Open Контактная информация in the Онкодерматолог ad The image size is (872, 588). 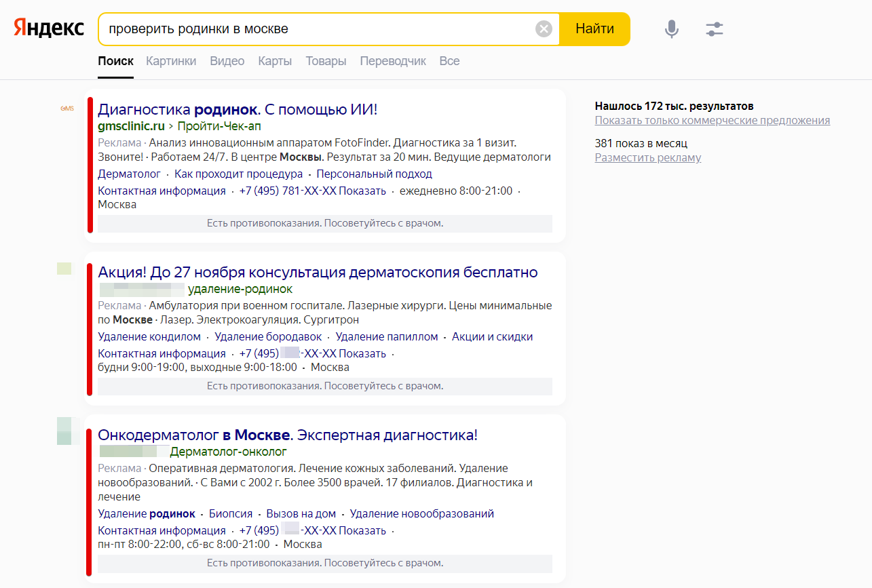(x=162, y=530)
